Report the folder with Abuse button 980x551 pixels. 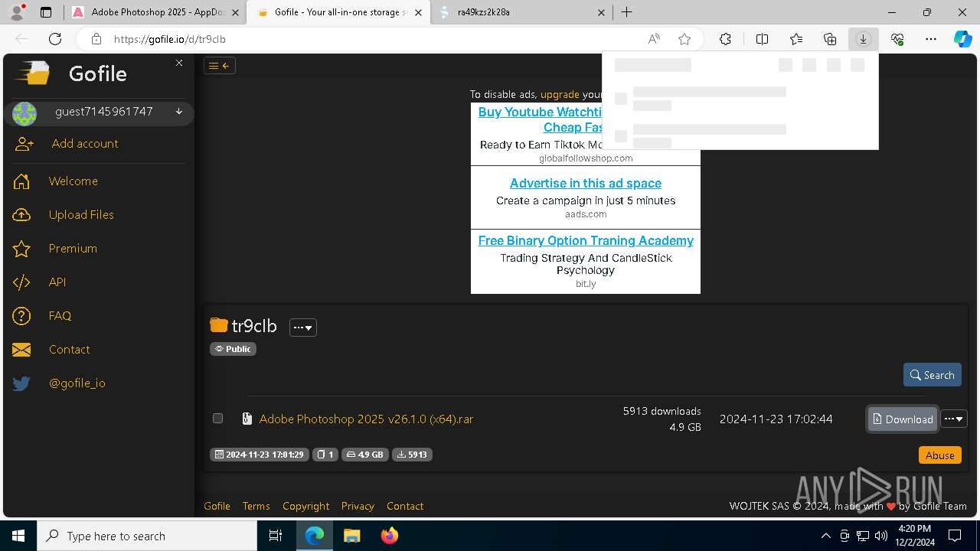[x=939, y=455]
